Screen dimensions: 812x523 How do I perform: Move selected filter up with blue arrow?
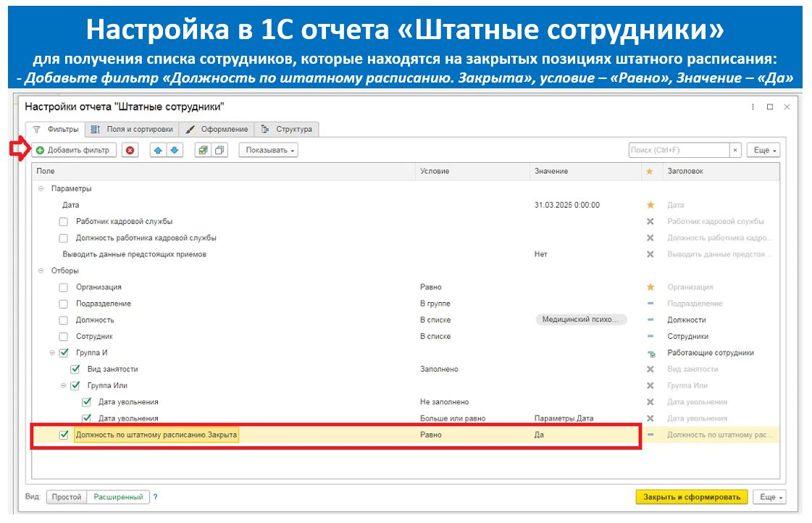pyautogui.click(x=158, y=150)
